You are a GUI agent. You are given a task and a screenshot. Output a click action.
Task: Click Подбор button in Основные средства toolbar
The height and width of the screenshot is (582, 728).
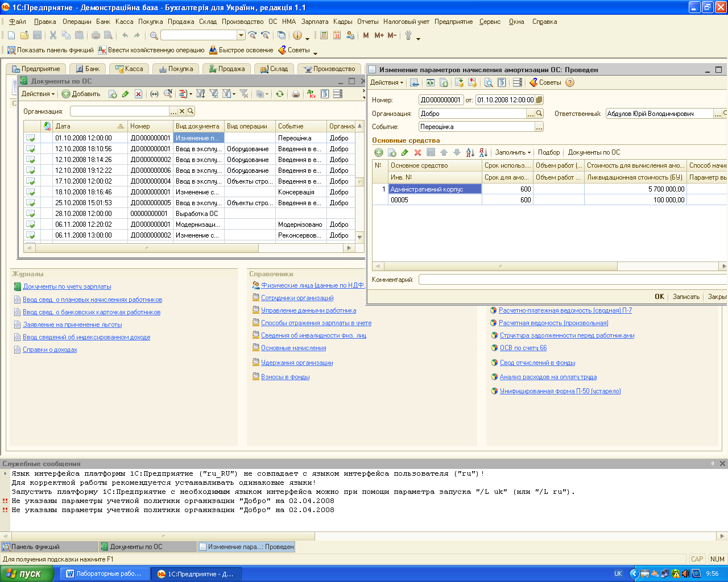549,152
